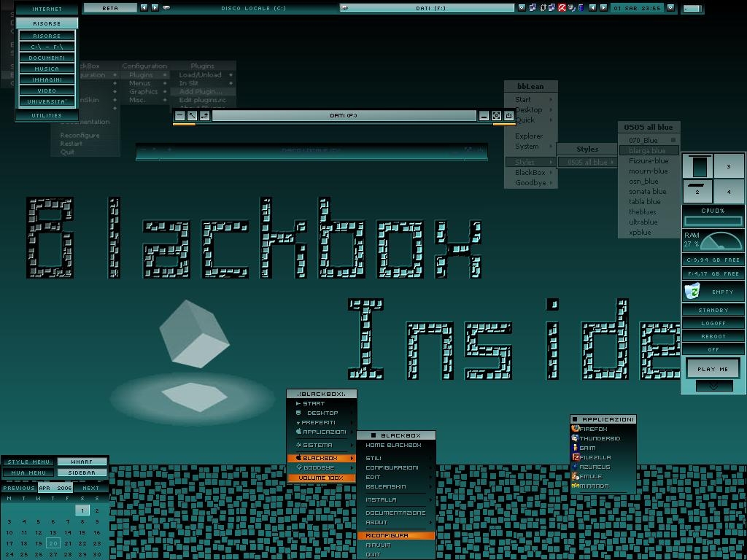747x560 pixels.
Task: Click the left arrow beside the clock
Action: 592,7
